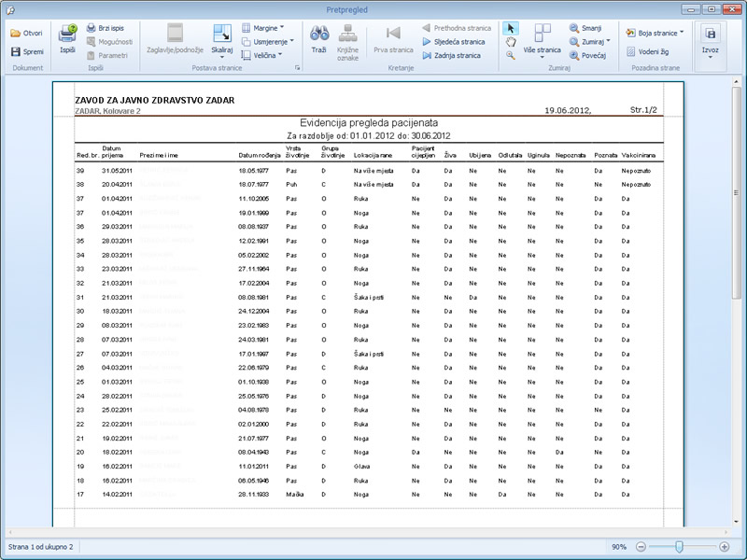
Task: Click 'Šaka i prsti' in row 31
Action: (x=369, y=297)
